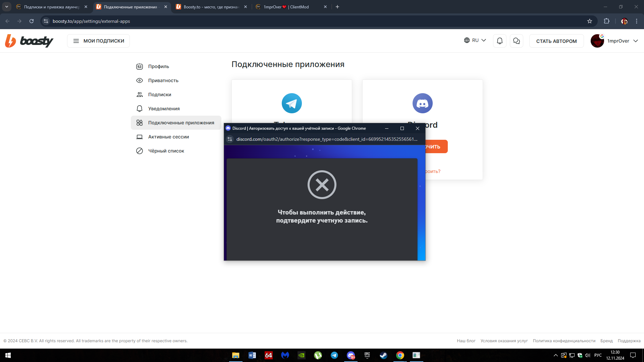Select Активные сессии in sidebar

click(168, 137)
